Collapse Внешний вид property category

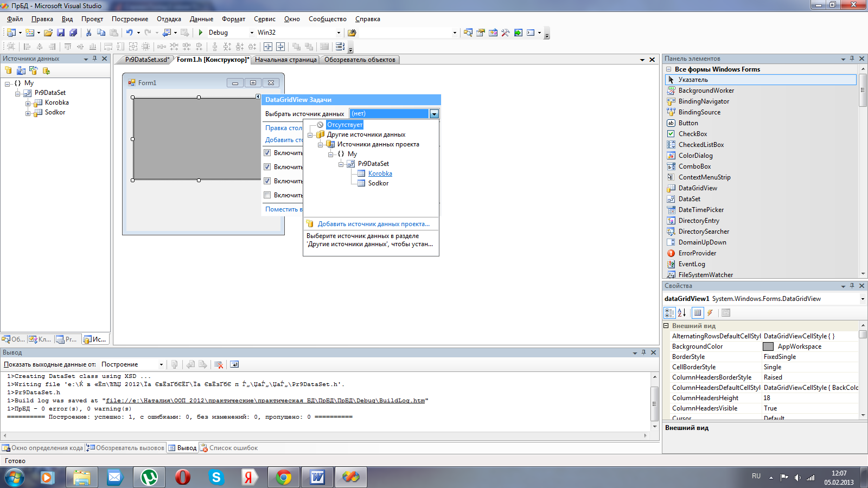666,326
